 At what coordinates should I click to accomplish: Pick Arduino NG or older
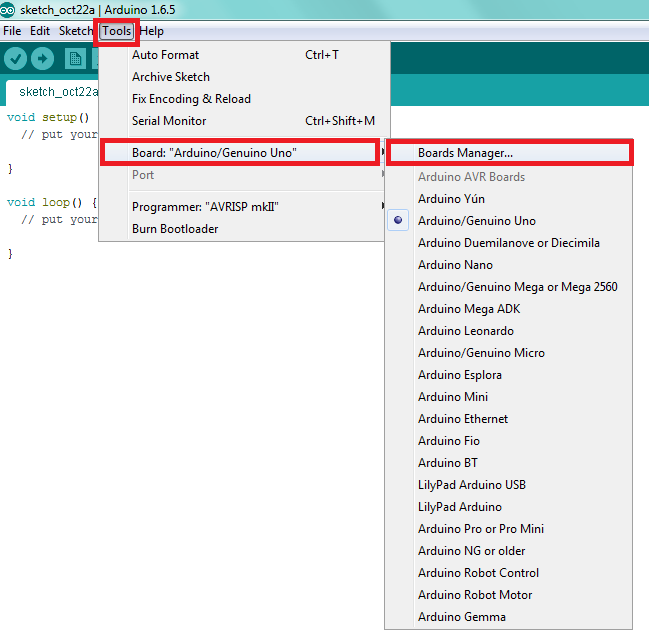coord(509,550)
